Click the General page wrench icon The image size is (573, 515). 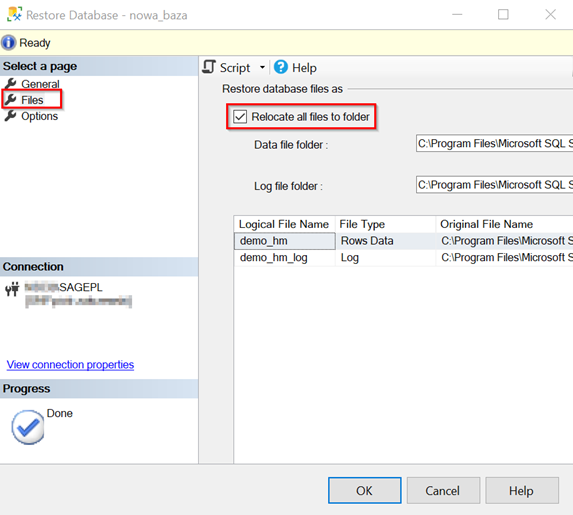pos(11,84)
